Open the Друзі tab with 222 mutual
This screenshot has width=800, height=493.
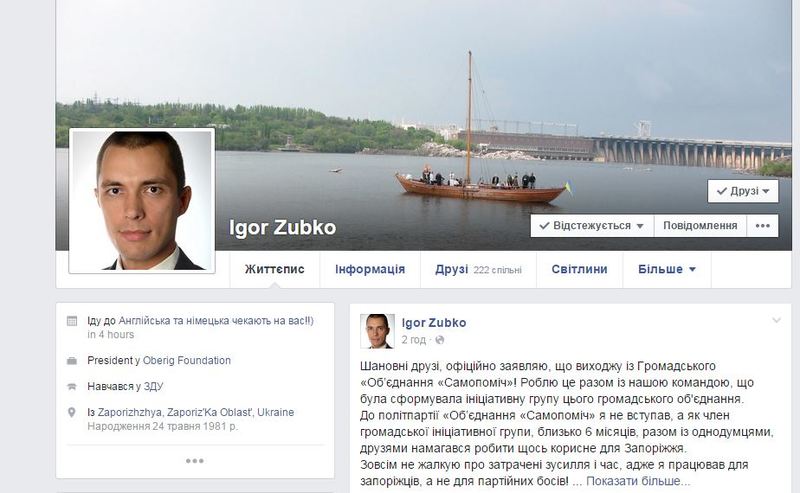tap(478, 269)
